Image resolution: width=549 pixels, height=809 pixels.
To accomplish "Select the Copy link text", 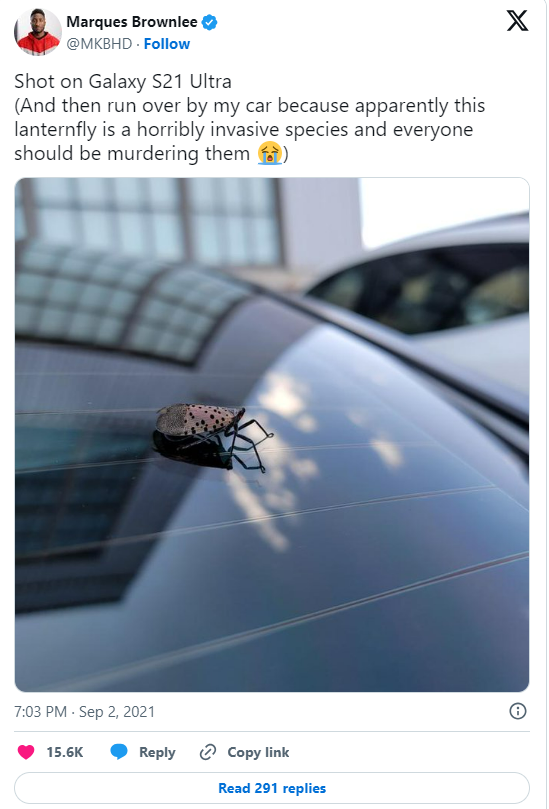I will click(258, 752).
